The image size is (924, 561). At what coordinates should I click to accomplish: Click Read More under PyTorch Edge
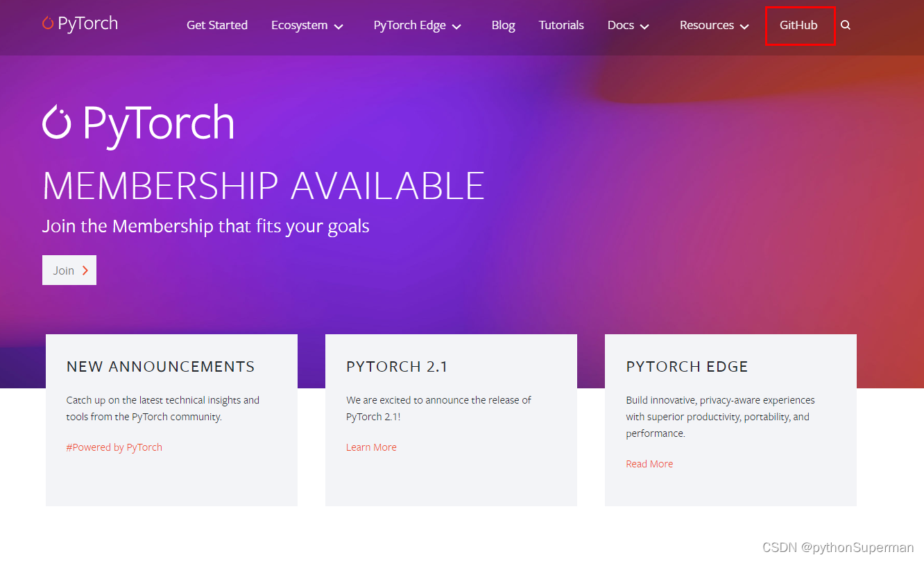[649, 464]
